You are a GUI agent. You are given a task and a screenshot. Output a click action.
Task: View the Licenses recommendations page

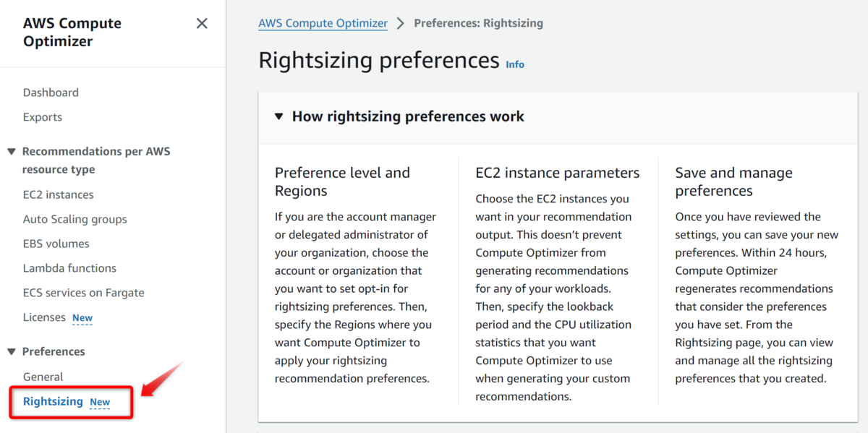coord(45,317)
